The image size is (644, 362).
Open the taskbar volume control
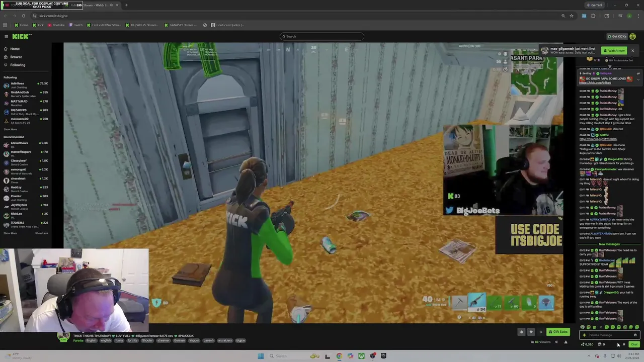click(x=619, y=356)
